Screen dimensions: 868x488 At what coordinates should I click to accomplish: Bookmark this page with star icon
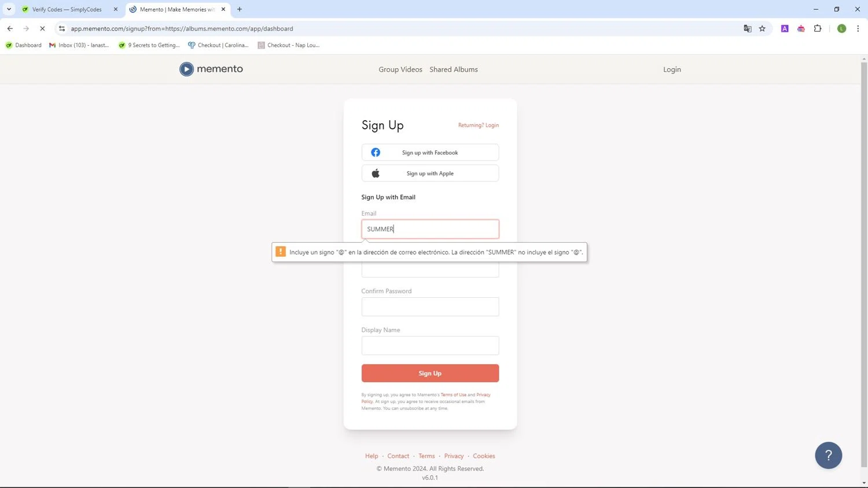(762, 28)
